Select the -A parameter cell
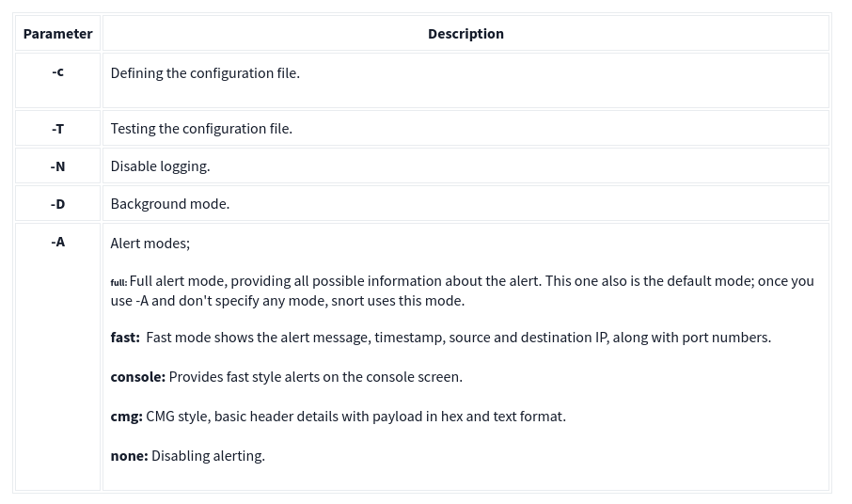Screen dimensions: 852x504 click(57, 242)
